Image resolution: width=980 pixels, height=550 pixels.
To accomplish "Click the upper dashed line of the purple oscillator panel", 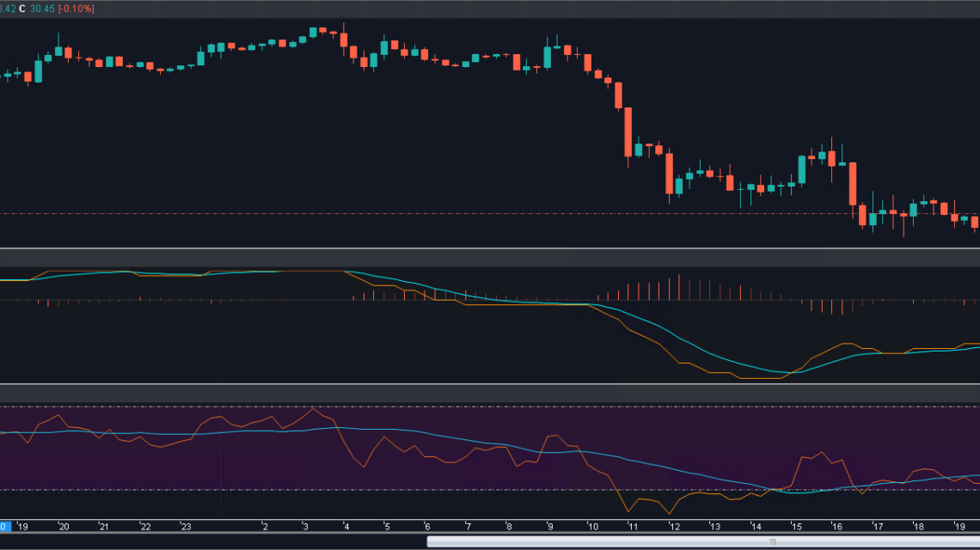I will [x=430, y=406].
